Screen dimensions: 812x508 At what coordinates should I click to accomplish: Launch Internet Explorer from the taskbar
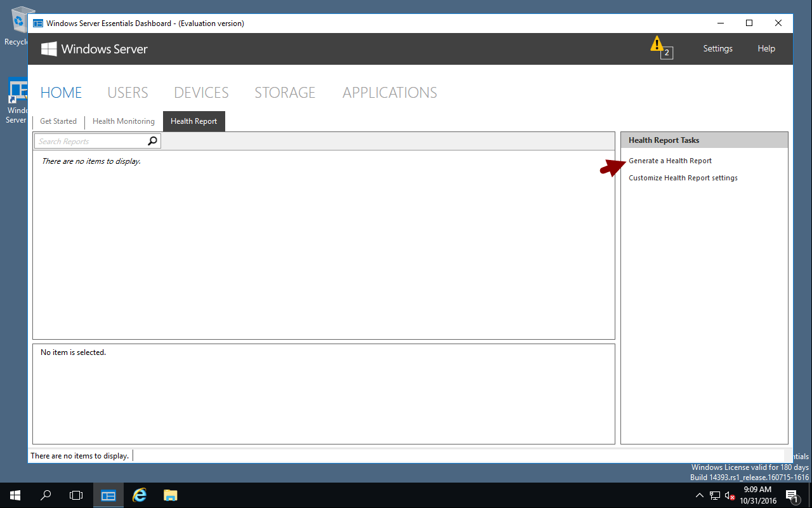(139, 495)
